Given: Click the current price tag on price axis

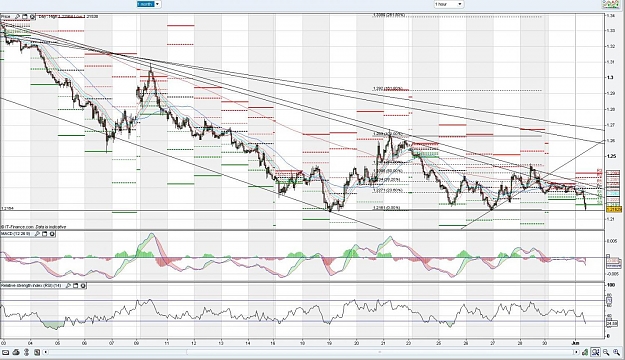Looking at the screenshot, I should pos(613,209).
